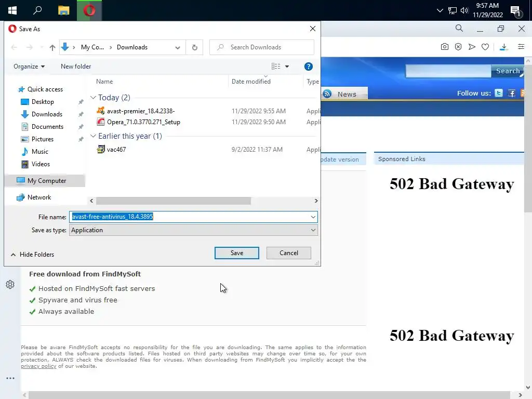Open Opera downloads icon
Image resolution: width=532 pixels, height=399 pixels.
point(504,47)
